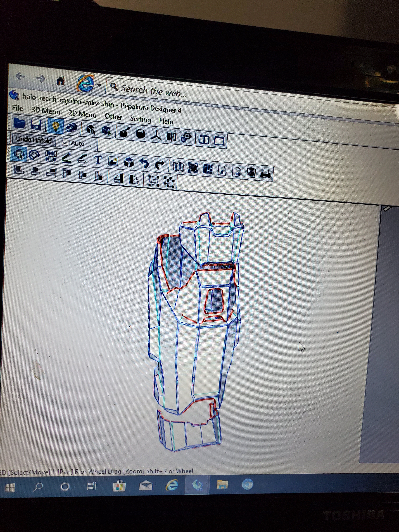Open the File menu
399x532 pixels.
click(18, 108)
